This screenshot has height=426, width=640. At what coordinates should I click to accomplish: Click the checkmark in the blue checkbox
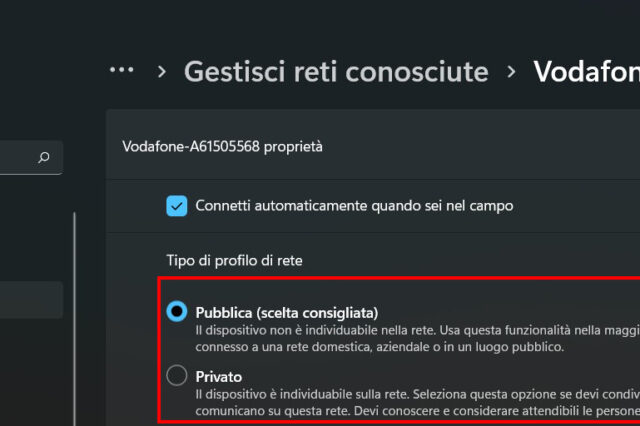[x=177, y=206]
